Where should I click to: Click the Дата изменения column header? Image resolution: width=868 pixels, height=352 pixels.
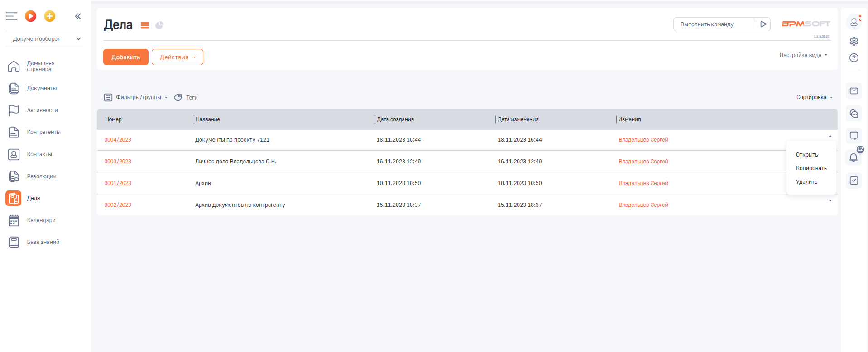(518, 119)
